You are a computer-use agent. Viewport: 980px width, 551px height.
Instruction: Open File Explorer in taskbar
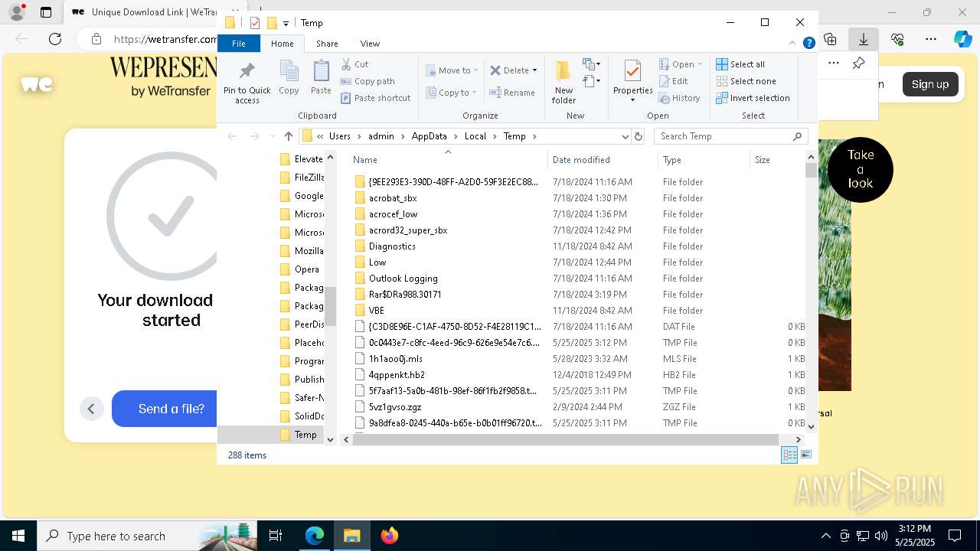pos(351,536)
